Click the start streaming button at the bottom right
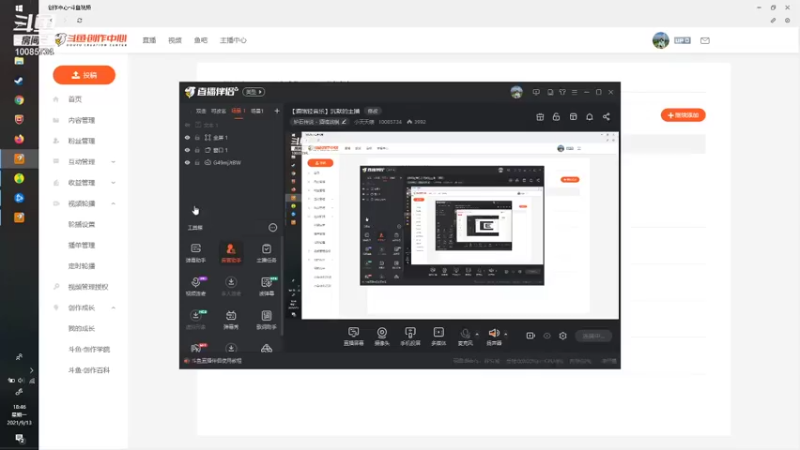Image resolution: width=800 pixels, height=450 pixels. click(593, 336)
